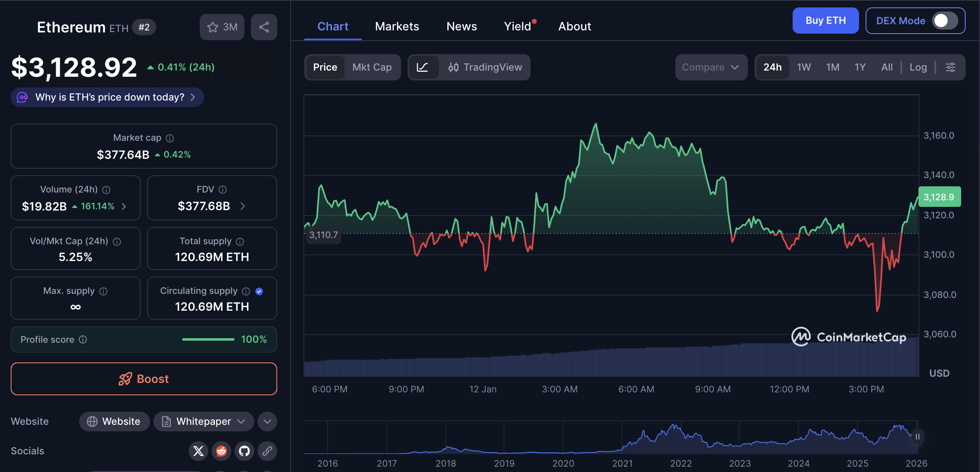Open the News tab
The width and height of the screenshot is (980, 472).
(x=461, y=26)
